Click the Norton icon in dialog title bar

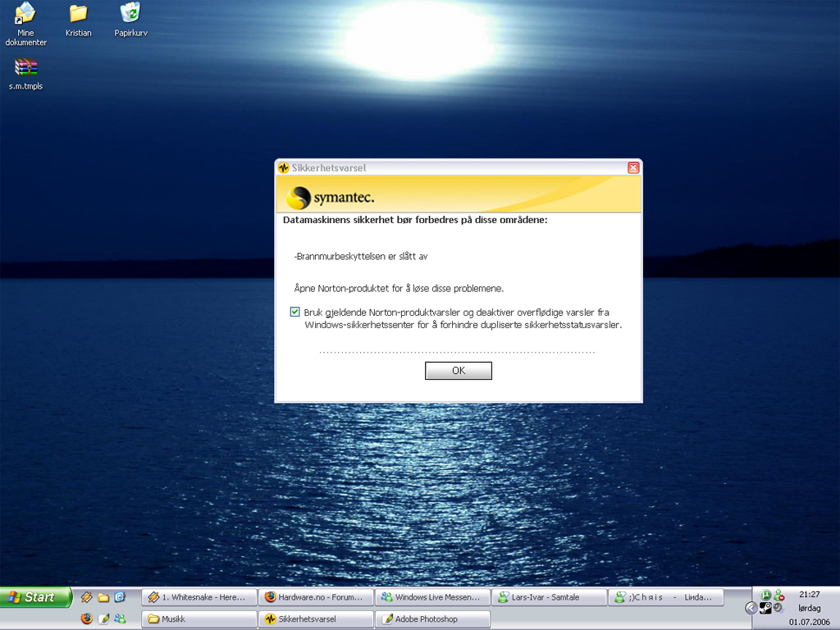pos(284,167)
